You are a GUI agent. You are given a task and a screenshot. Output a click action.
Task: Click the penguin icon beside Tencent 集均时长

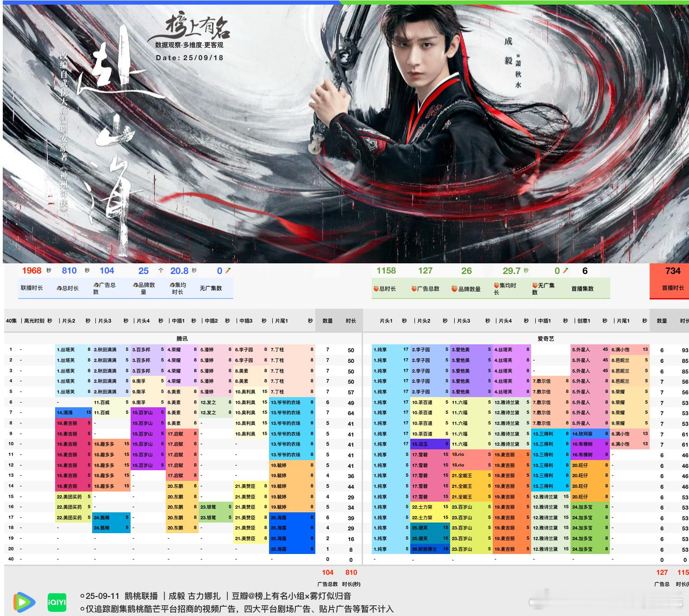pos(172,285)
